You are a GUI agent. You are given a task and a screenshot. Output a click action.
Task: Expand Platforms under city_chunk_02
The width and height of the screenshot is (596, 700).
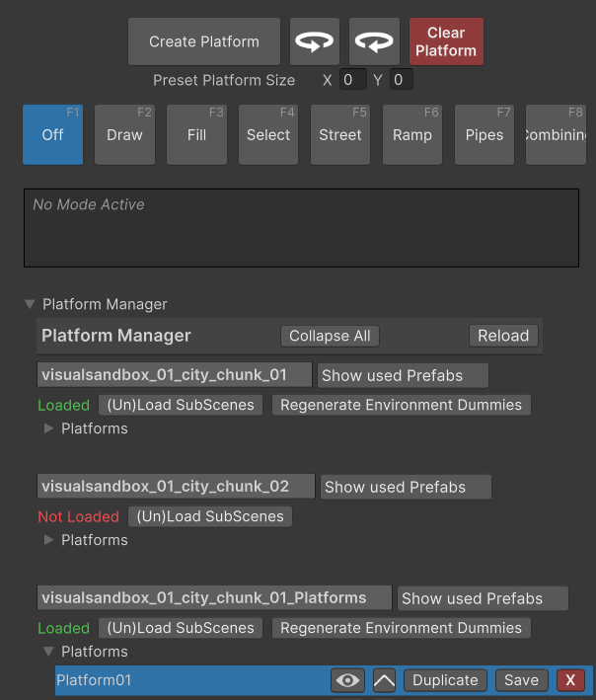coord(49,540)
